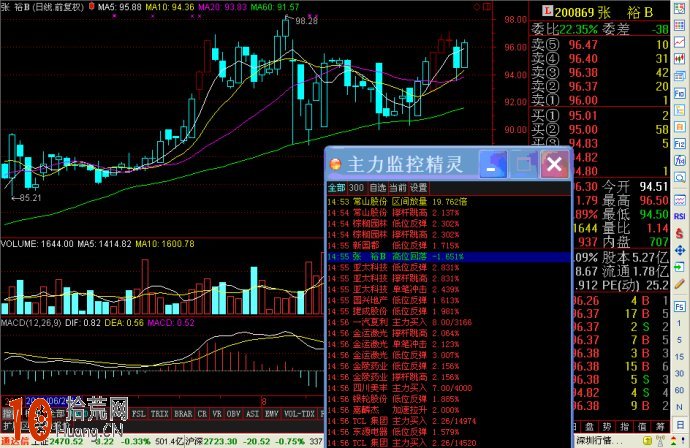The image size is (690, 448).
Task: Click the layout icon at bottom of right sidebar
Action: 680,424
